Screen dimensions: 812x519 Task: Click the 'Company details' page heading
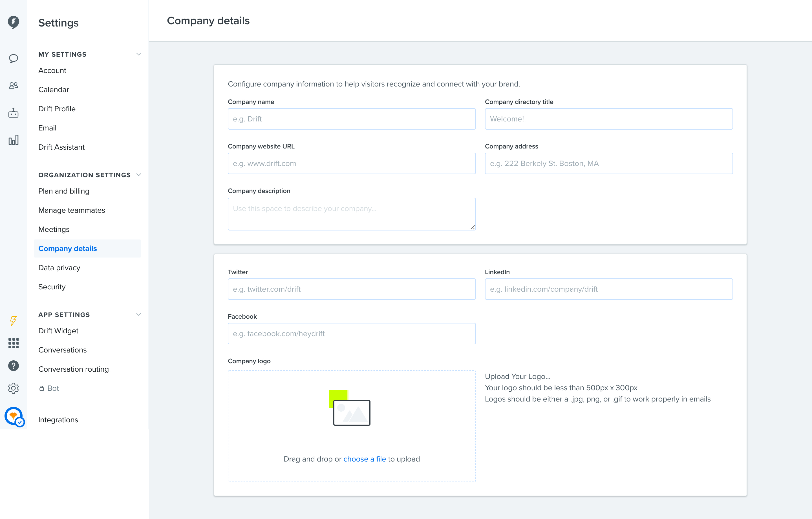(x=208, y=21)
